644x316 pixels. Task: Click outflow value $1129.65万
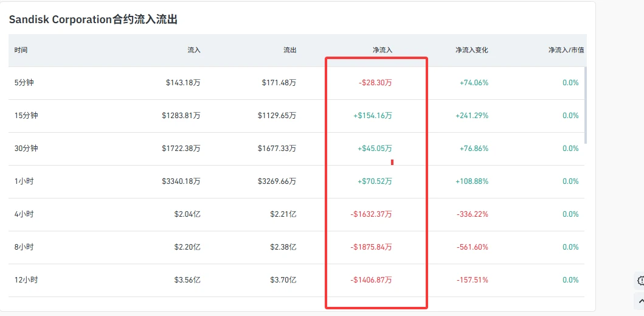(277, 116)
